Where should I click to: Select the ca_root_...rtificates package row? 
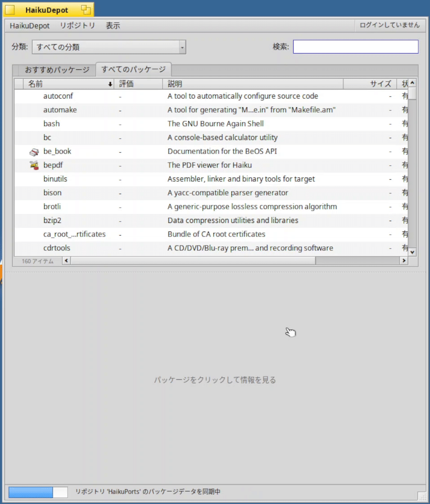pos(211,234)
